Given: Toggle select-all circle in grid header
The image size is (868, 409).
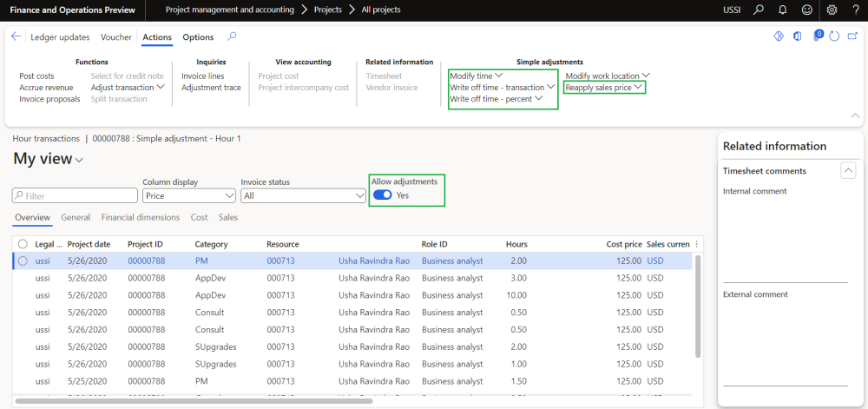Looking at the screenshot, I should pos(23,244).
